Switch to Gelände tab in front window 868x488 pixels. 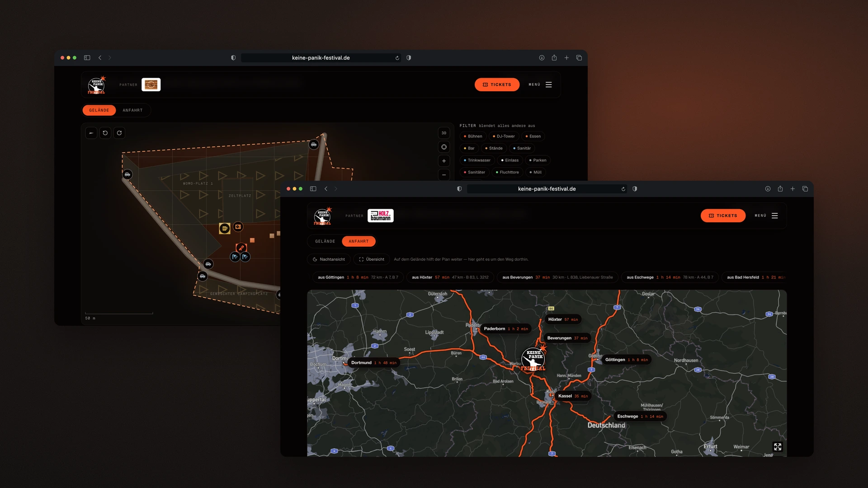pos(325,241)
